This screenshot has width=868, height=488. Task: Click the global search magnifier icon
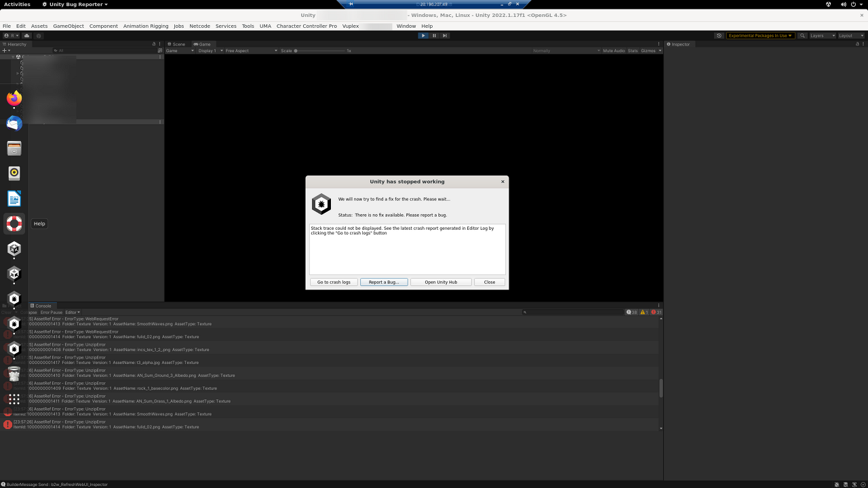point(802,35)
